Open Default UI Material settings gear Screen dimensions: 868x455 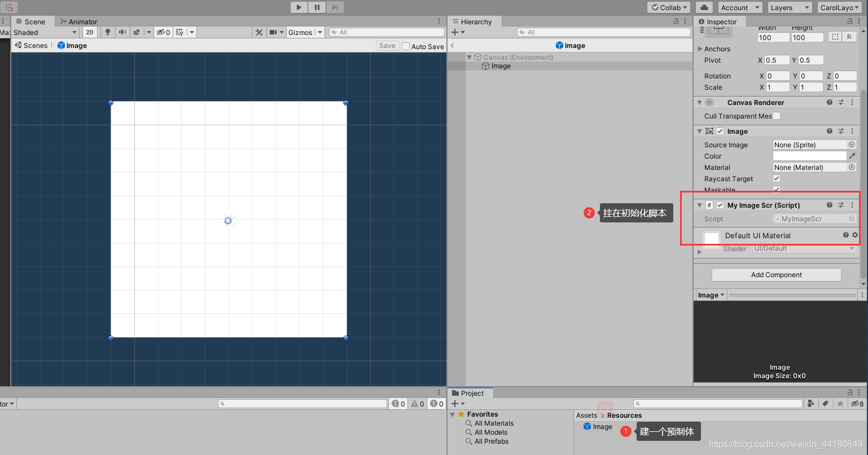click(x=855, y=235)
